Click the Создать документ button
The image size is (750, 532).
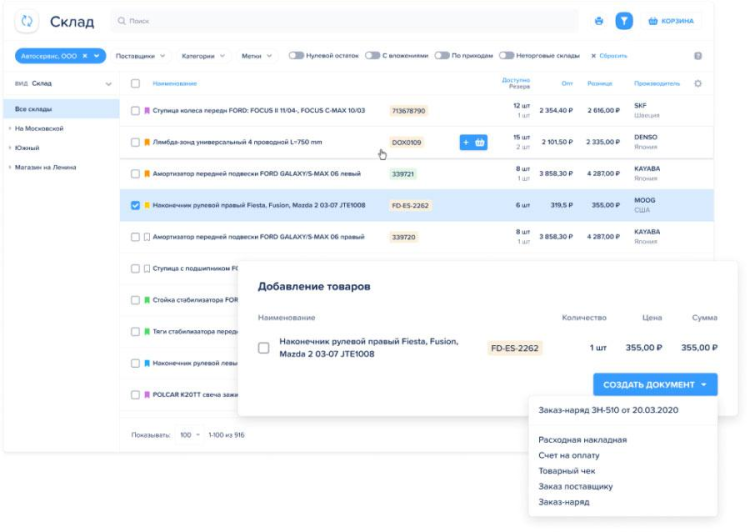(x=655, y=385)
